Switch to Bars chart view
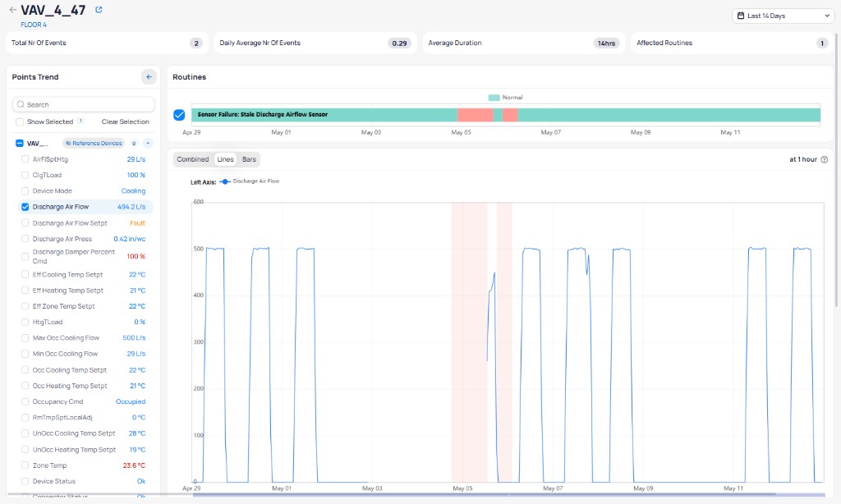 click(249, 159)
